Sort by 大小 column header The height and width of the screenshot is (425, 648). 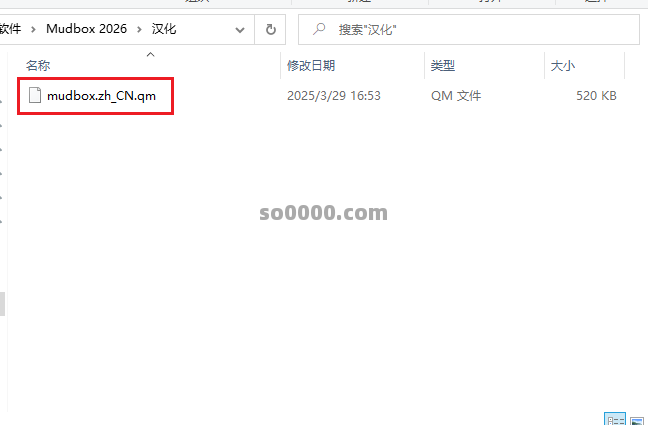562,65
